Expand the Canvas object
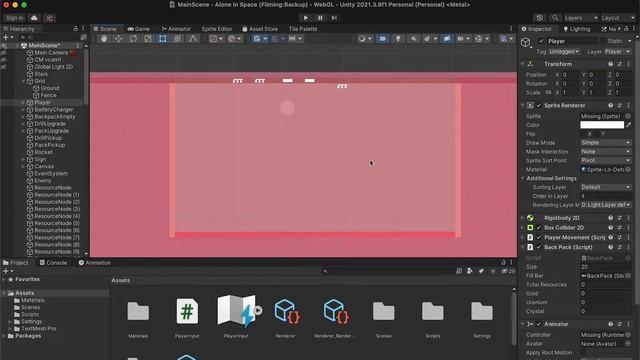Viewport: 640px width, 360px height. pyautogui.click(x=23, y=167)
